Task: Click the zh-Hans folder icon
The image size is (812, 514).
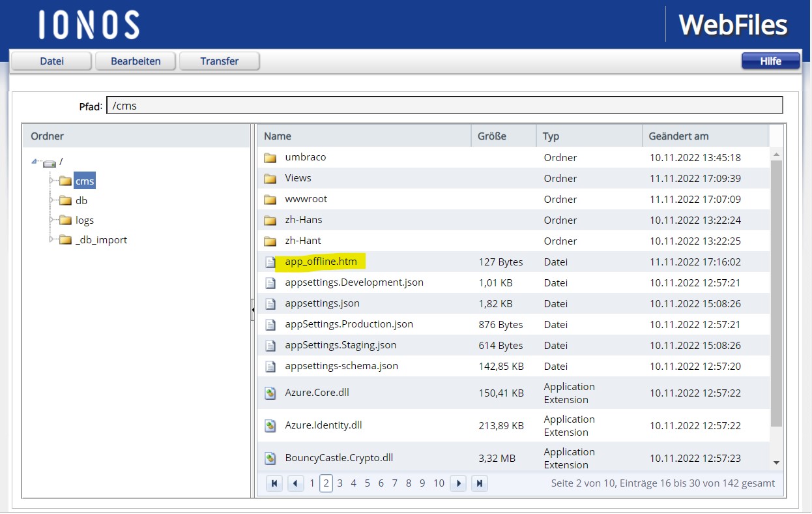Action: [270, 220]
